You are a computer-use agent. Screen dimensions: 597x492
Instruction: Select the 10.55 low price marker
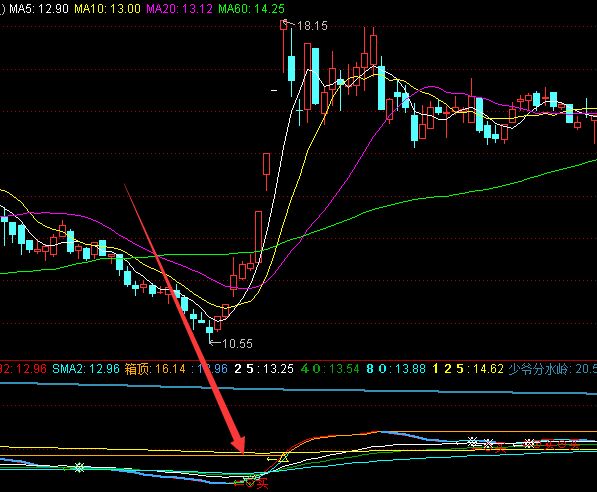237,344
